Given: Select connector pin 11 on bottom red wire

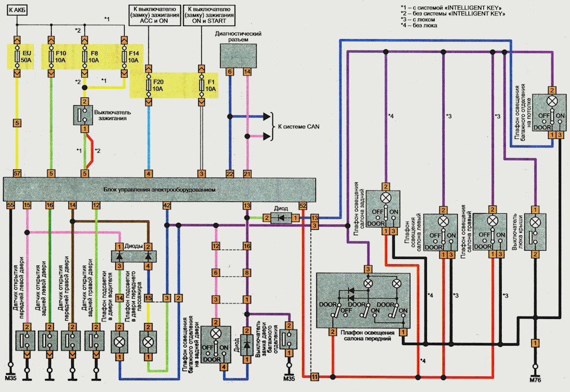Looking at the screenshot, I should click(315, 377).
